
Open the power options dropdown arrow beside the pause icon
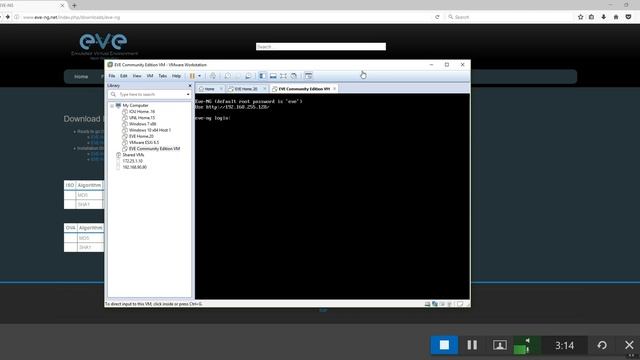click(199, 76)
